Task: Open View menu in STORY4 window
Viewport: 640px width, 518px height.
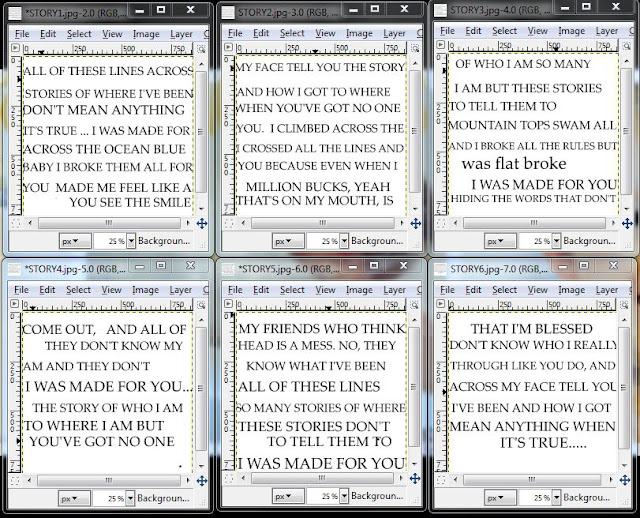Action: click(111, 290)
